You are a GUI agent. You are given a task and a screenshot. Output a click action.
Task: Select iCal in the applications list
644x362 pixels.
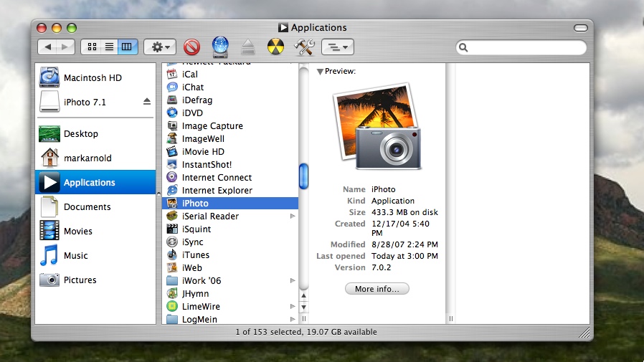point(230,75)
